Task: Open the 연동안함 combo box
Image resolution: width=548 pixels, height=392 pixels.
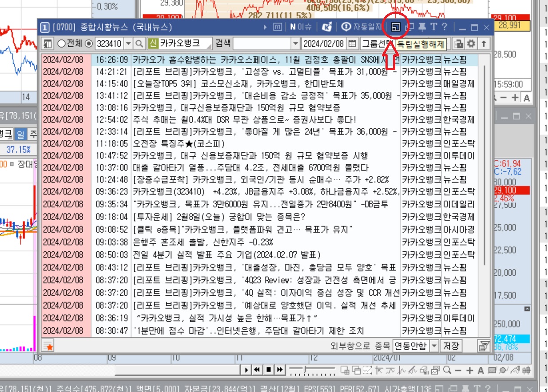Action: coord(411,345)
